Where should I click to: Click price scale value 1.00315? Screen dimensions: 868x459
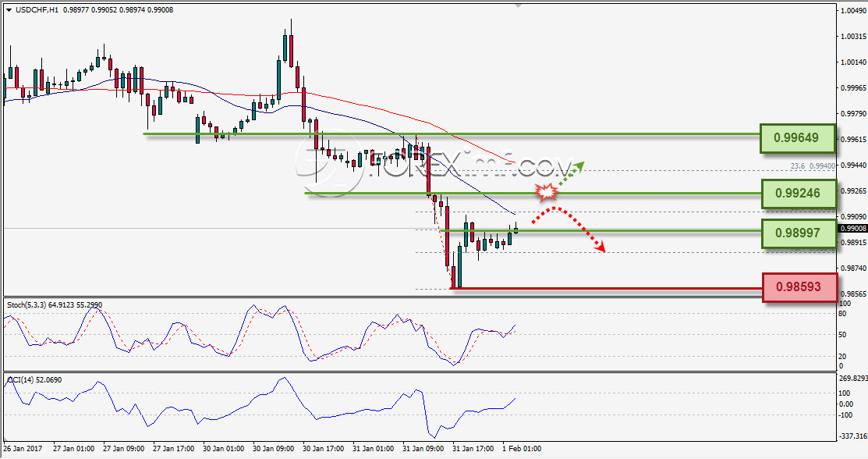[853, 37]
